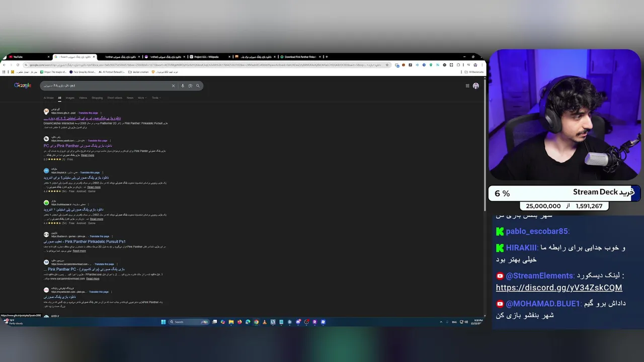Show hidden system tray icons chevron
Screen dimensions: 644x362
(441, 322)
